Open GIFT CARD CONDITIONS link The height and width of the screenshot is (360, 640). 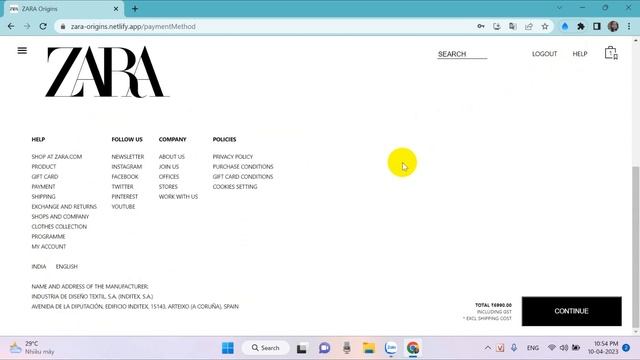click(243, 177)
